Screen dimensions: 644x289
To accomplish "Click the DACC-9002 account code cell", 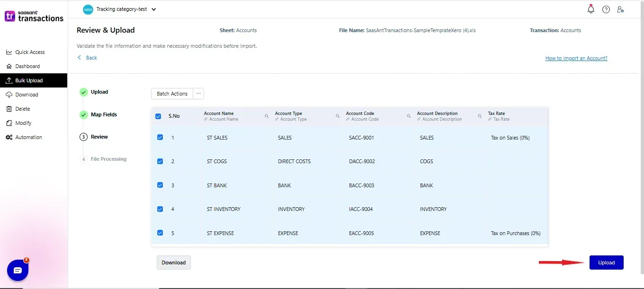I will (362, 161).
